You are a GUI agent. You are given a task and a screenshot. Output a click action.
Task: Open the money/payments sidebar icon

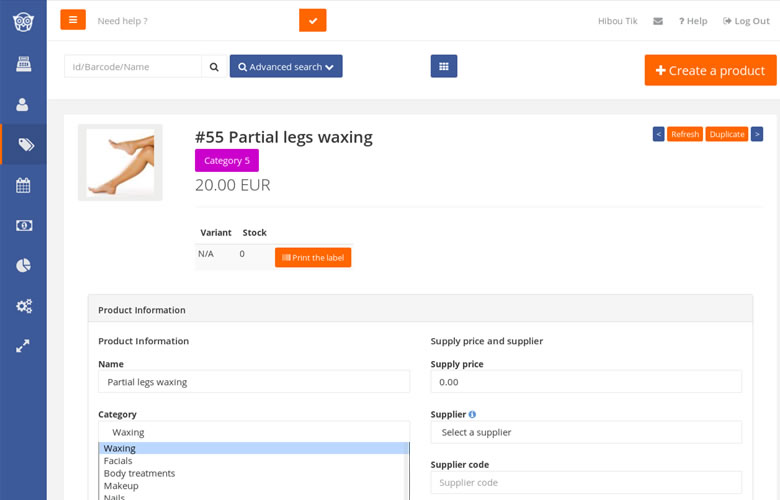click(x=23, y=225)
